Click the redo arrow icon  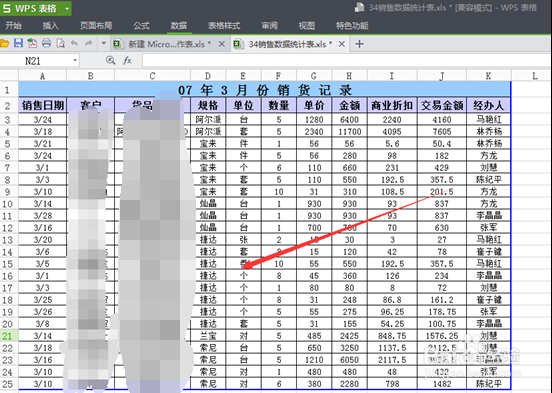coord(88,43)
